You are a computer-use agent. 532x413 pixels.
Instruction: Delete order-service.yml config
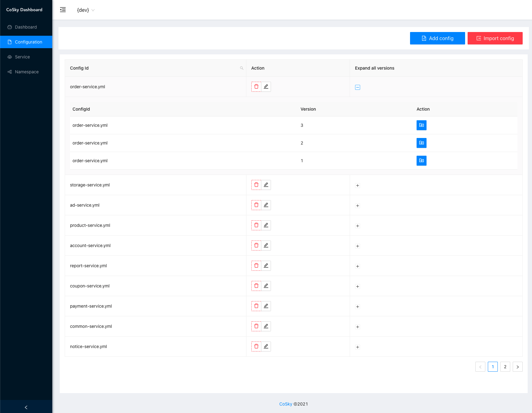[x=256, y=87]
